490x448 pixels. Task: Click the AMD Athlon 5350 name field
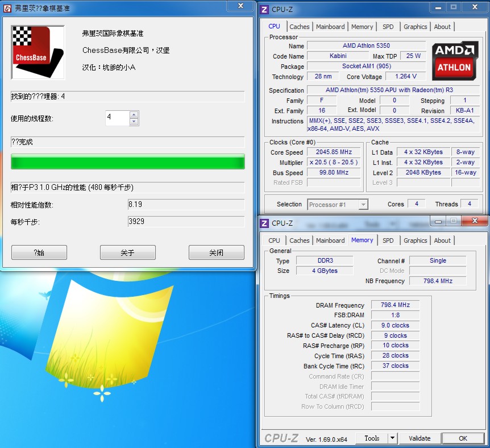(x=366, y=45)
